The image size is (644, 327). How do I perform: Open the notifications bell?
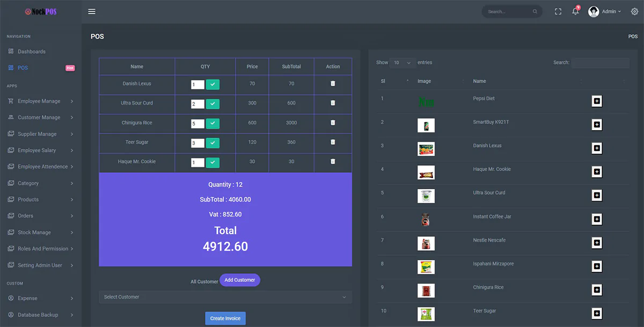click(x=575, y=12)
